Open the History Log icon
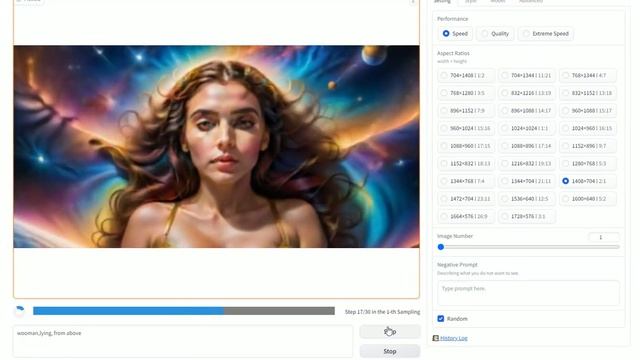The width and height of the screenshot is (640, 360). (436, 338)
